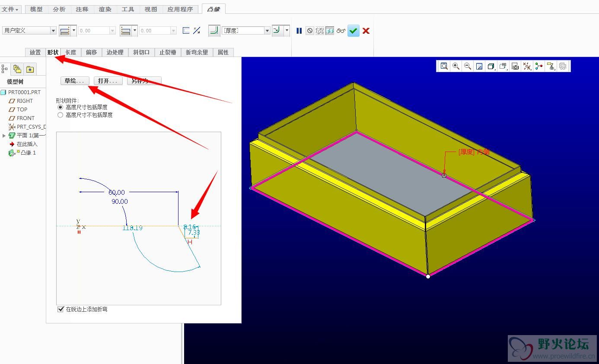Click the flip thickness side icon

(x=197, y=30)
